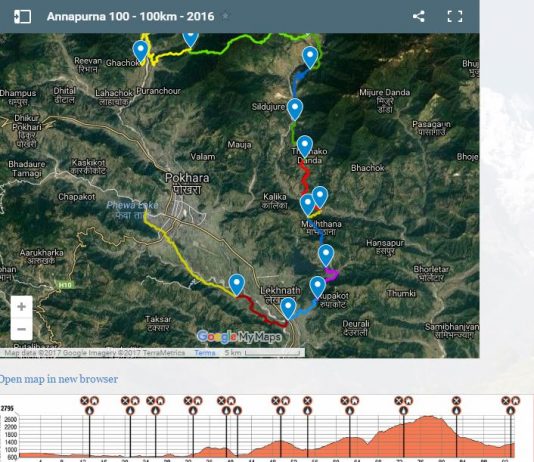
Task: Select the yellow route line near Phewa Lake
Action: 152,222
